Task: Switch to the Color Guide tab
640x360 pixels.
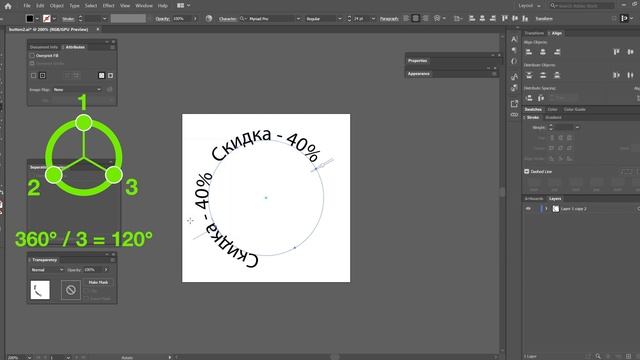Action: pos(575,109)
